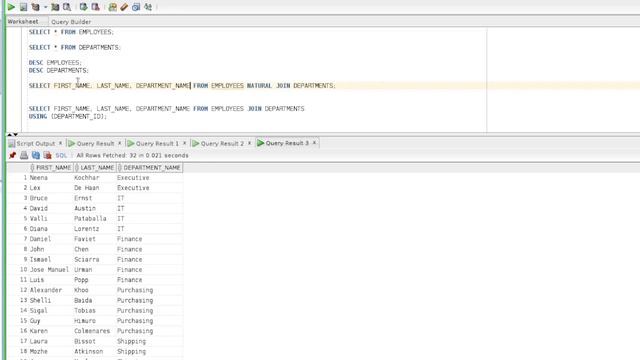This screenshot has height=360, width=640.
Task: Open the Query Result tab
Action: click(x=95, y=143)
